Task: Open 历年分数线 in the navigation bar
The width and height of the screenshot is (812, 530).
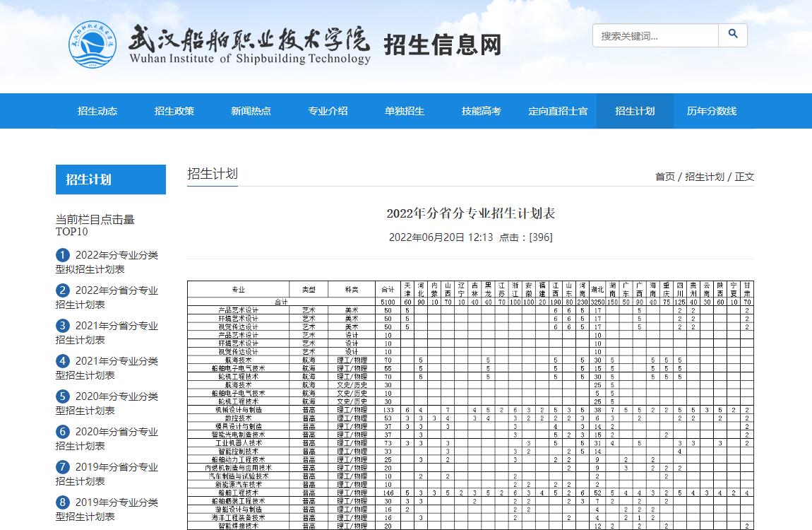Action: coord(712,111)
